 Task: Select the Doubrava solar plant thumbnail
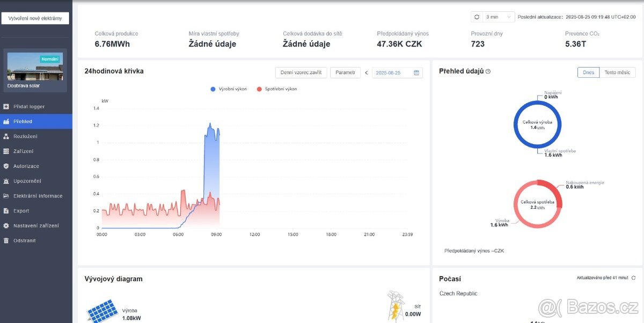coord(35,67)
